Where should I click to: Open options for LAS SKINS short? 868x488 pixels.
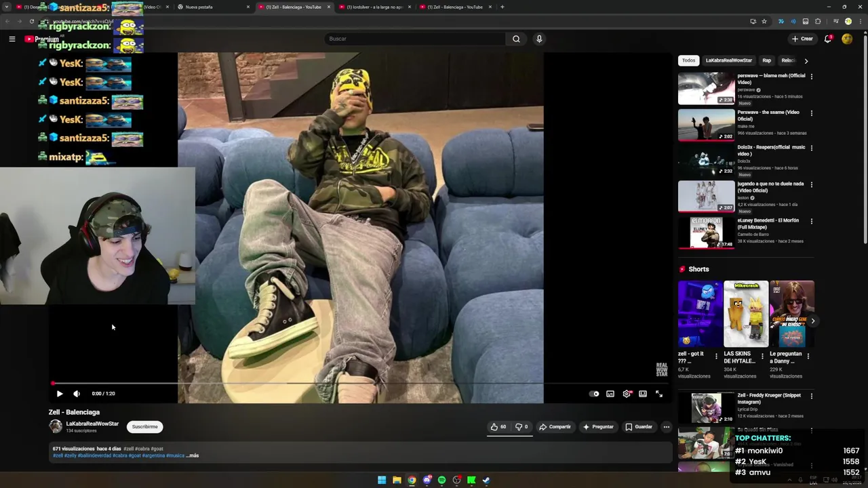pos(762,356)
